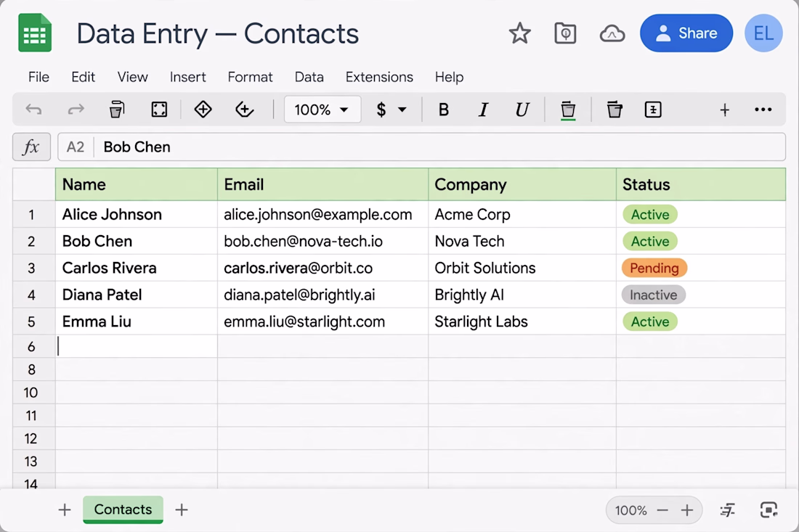The height and width of the screenshot is (532, 799).
Task: Click the dashed square frame toolbar icon
Action: 159,110
